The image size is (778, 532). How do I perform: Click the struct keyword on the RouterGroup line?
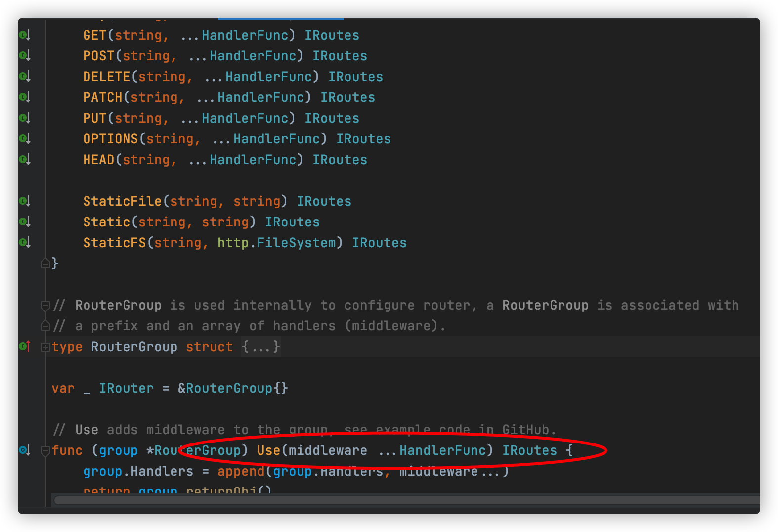pyautogui.click(x=210, y=347)
